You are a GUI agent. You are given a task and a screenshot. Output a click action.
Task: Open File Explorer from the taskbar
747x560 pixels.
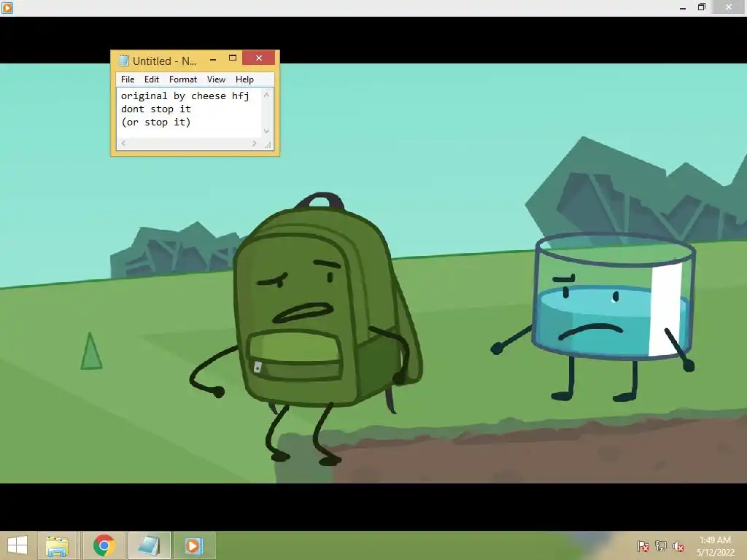click(x=57, y=545)
